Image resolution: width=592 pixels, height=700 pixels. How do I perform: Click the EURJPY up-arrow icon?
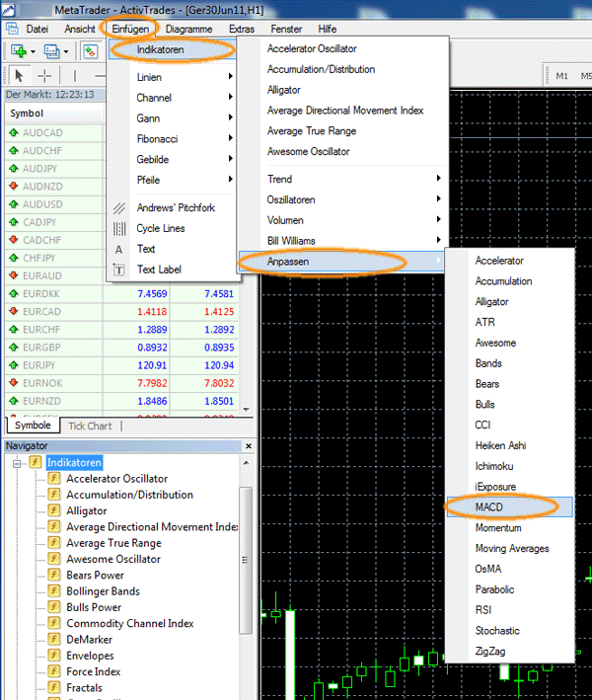[x=14, y=364]
